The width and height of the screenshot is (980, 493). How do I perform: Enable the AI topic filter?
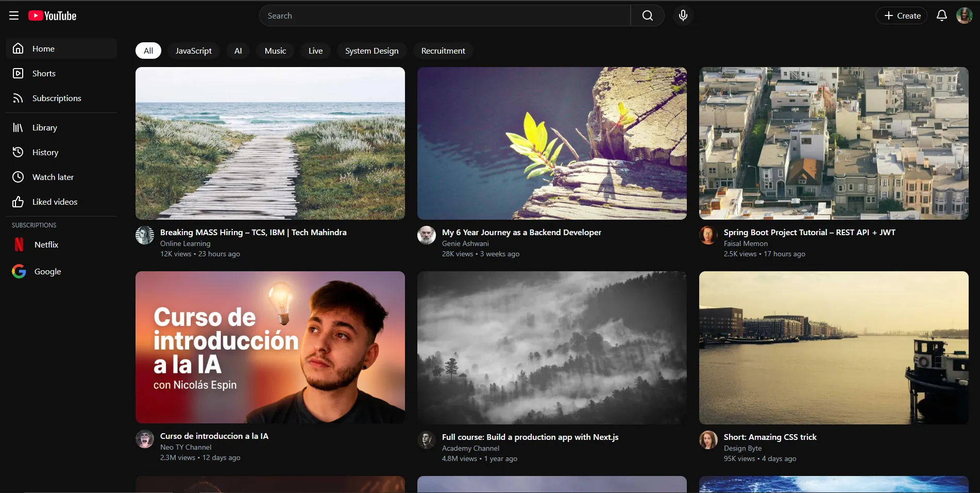[238, 51]
